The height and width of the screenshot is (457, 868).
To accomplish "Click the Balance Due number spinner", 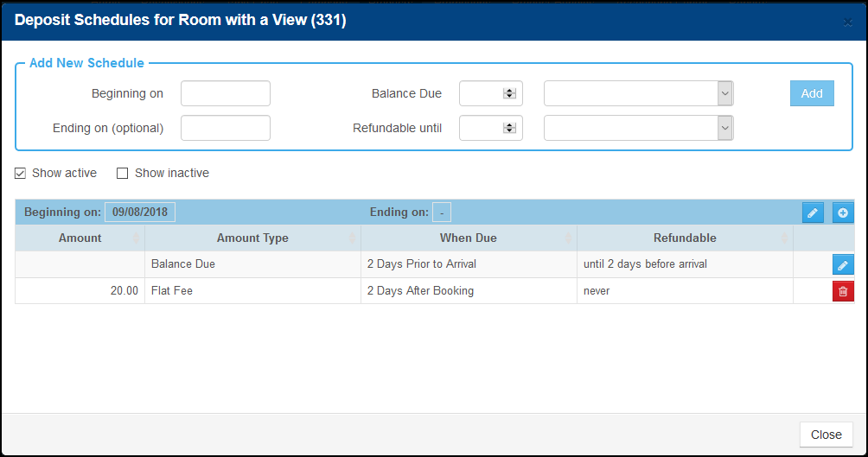I will pyautogui.click(x=509, y=93).
